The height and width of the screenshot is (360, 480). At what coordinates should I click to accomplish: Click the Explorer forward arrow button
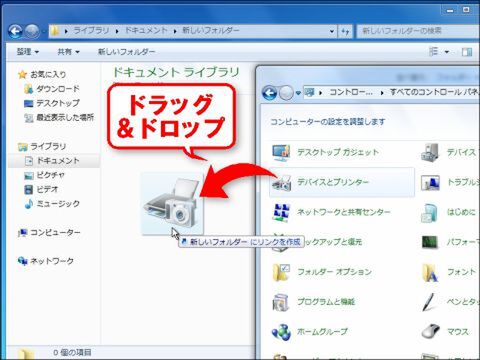tap(32, 31)
